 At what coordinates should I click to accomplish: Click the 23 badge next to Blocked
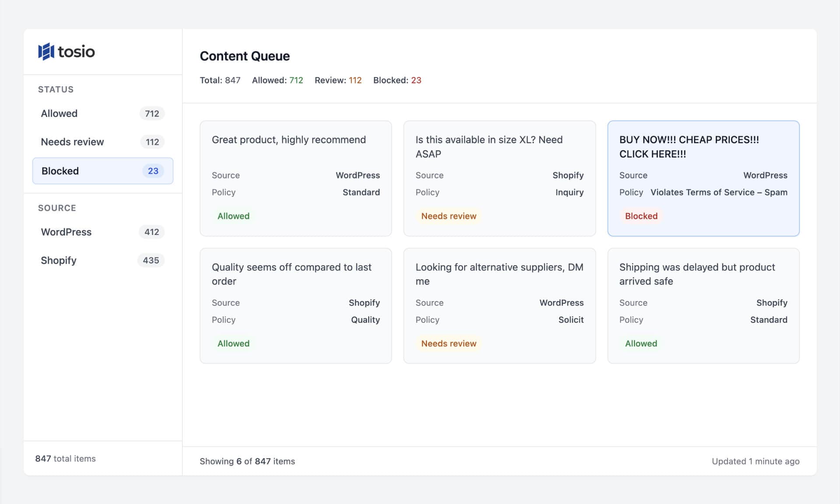(153, 171)
